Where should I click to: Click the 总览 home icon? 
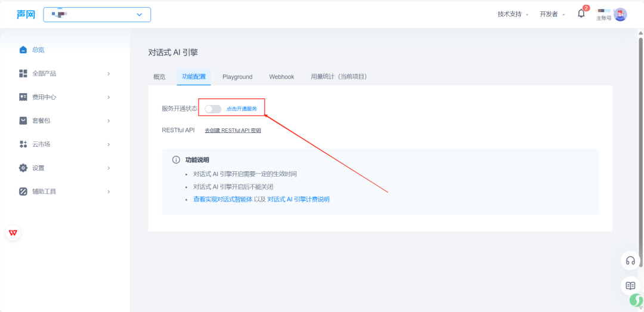tap(23, 50)
